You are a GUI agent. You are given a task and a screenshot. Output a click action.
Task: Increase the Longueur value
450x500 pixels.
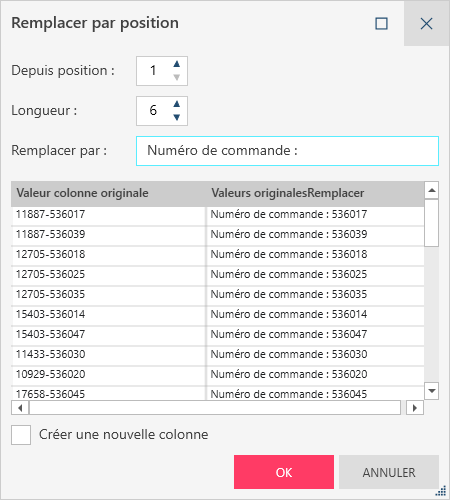tap(177, 104)
